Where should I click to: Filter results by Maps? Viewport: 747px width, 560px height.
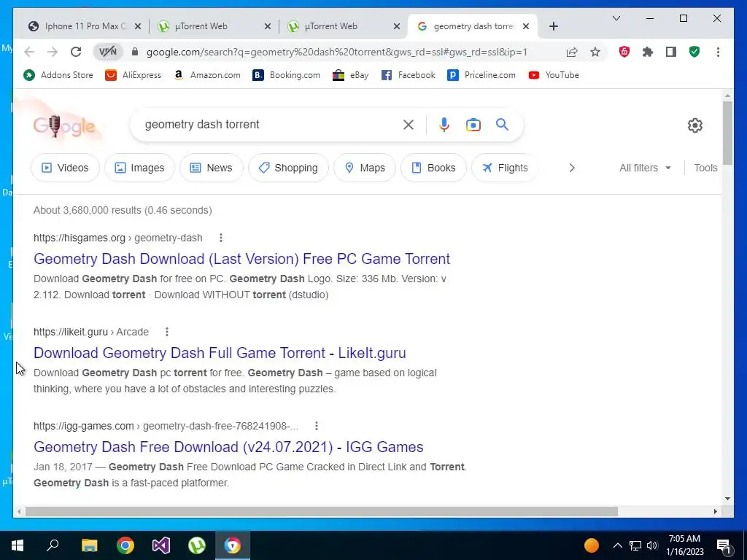365,168
